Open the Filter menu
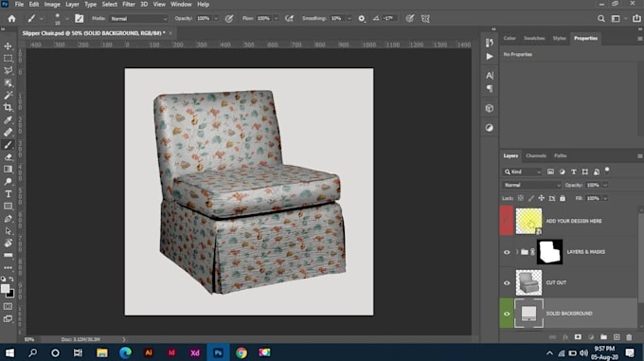 coord(129,4)
